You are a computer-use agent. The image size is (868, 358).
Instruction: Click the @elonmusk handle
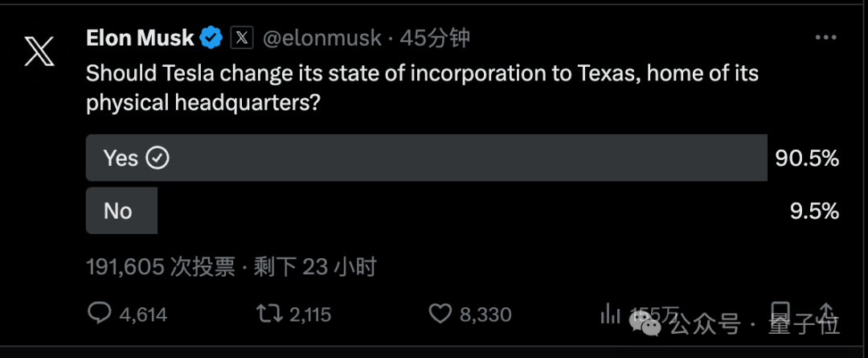pyautogui.click(x=321, y=38)
